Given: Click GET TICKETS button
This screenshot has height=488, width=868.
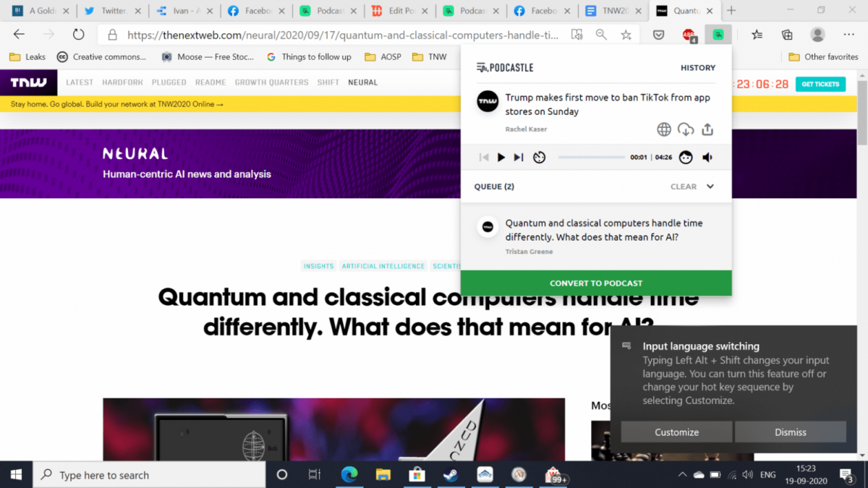Looking at the screenshot, I should (x=820, y=84).
